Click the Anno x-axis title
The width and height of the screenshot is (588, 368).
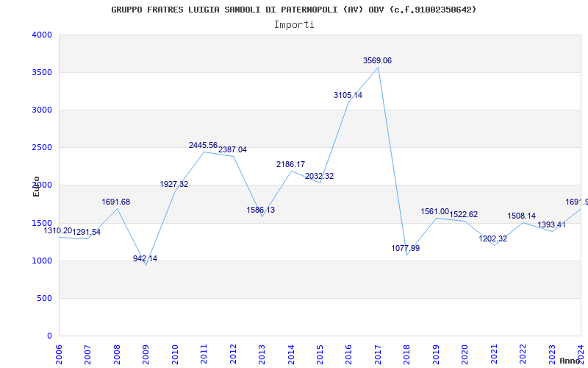[x=570, y=361]
